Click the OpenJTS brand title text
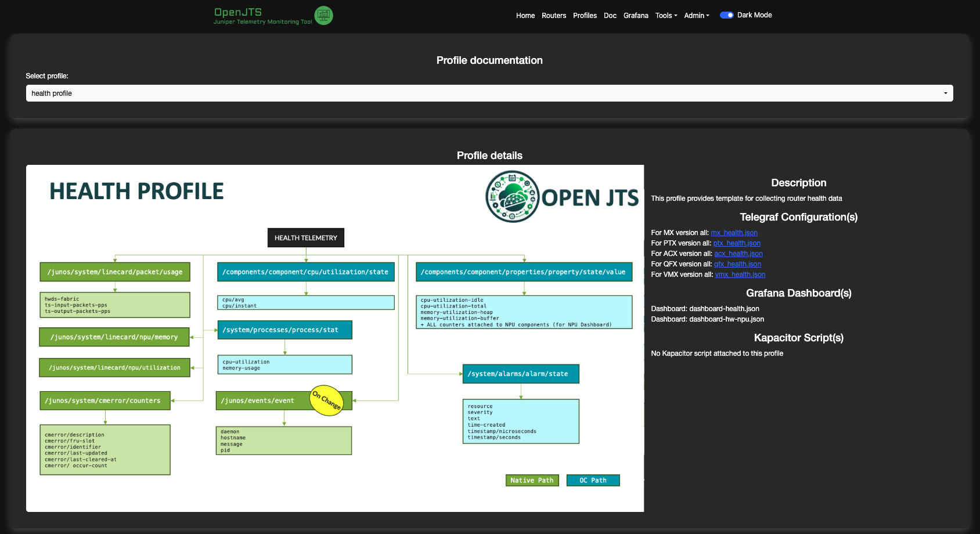 coord(238,12)
